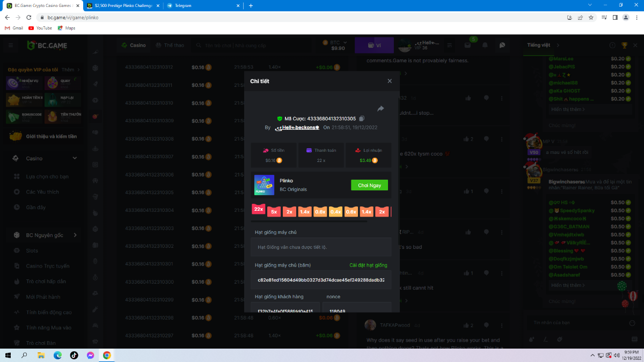Image resolution: width=644 pixels, height=362 pixels.
Task: Click the share arrow icon in dialog
Action: (x=380, y=109)
